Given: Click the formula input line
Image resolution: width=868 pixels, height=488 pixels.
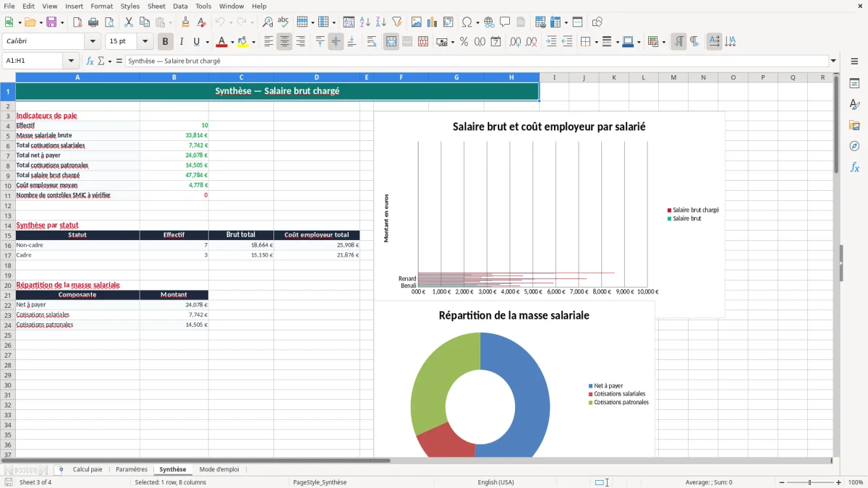Looking at the screenshot, I should (x=477, y=61).
